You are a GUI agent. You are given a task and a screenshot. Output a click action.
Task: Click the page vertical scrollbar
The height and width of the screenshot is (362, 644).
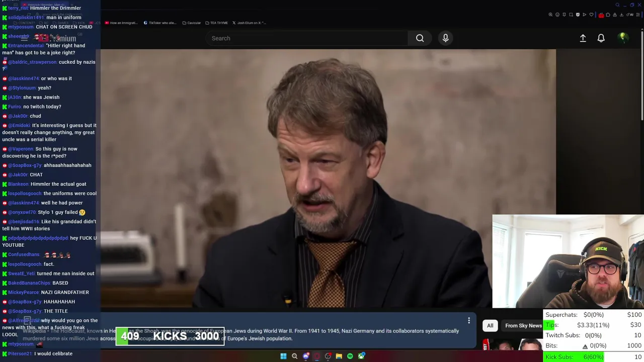pyautogui.click(x=642, y=75)
